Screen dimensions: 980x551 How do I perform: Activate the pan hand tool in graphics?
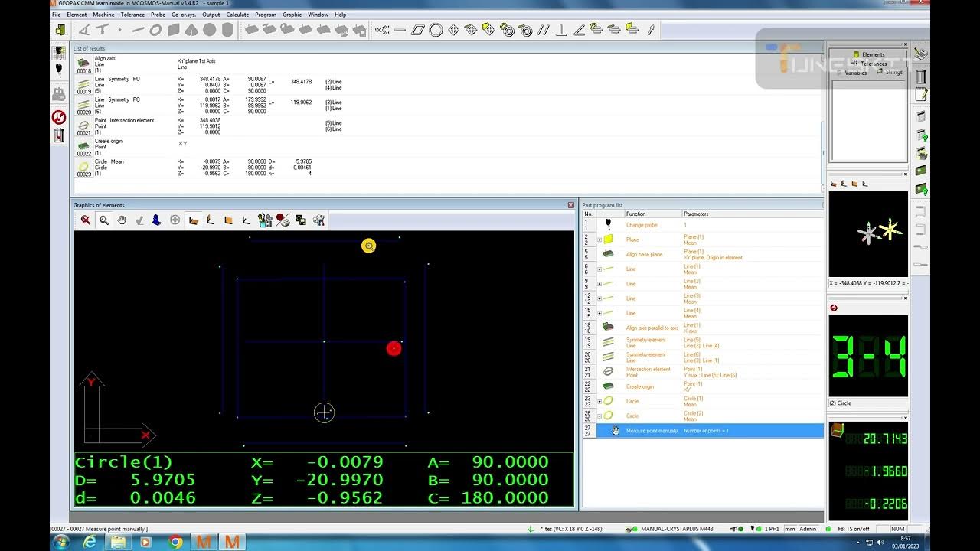(x=121, y=220)
